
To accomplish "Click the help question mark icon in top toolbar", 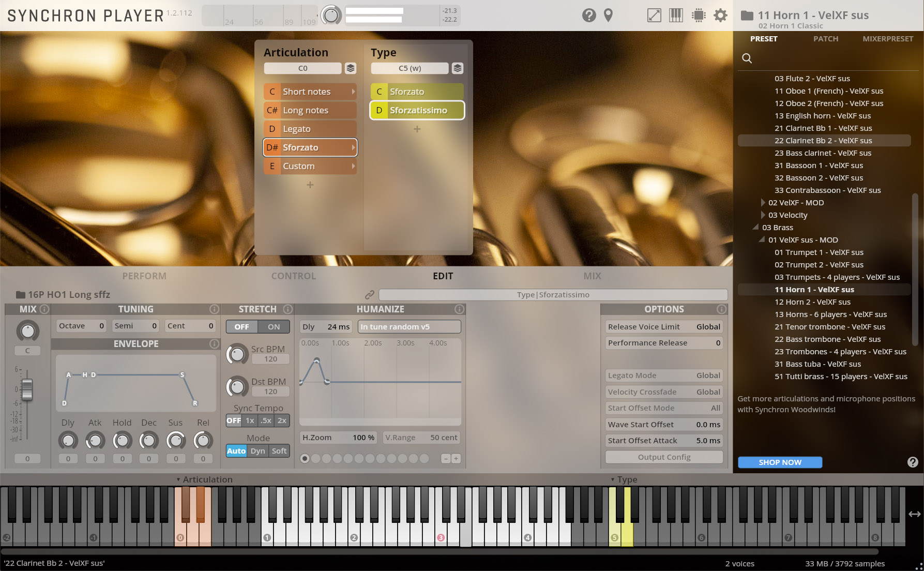I will pos(589,16).
